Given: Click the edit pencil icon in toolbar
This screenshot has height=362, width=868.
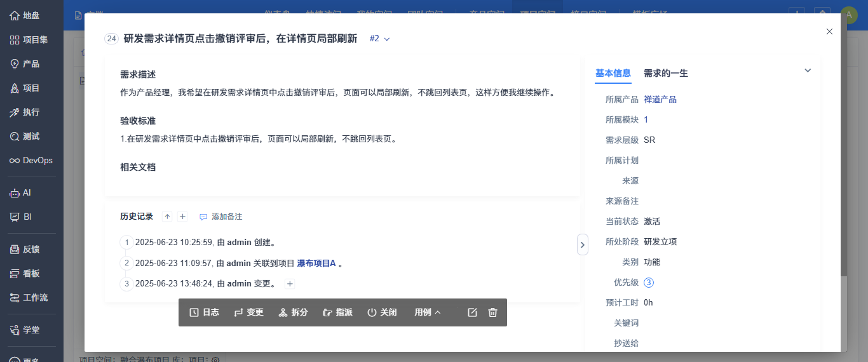Looking at the screenshot, I should click(x=472, y=312).
